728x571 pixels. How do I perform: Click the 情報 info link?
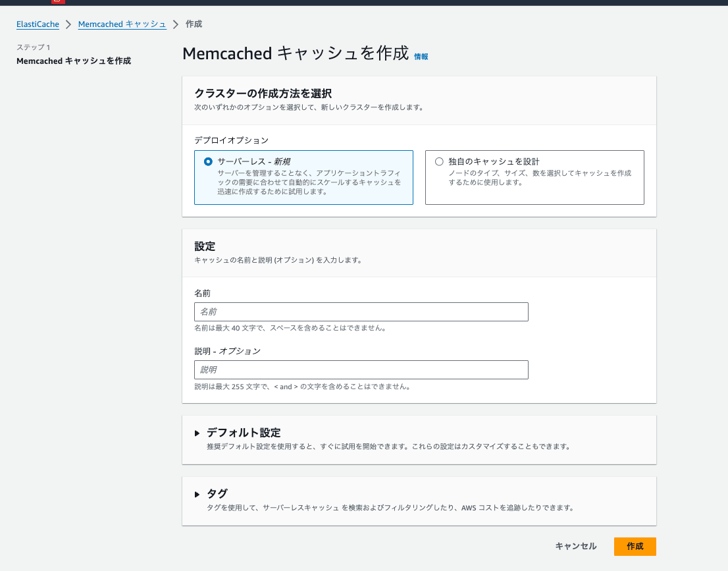pyautogui.click(x=421, y=57)
